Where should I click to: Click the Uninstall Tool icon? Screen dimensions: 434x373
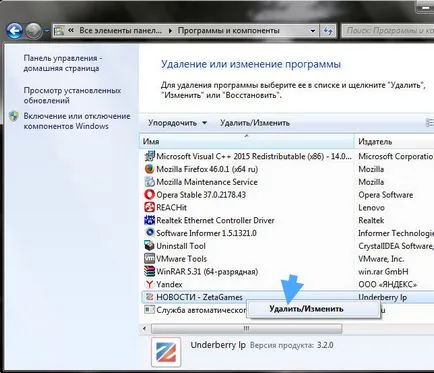[149, 246]
